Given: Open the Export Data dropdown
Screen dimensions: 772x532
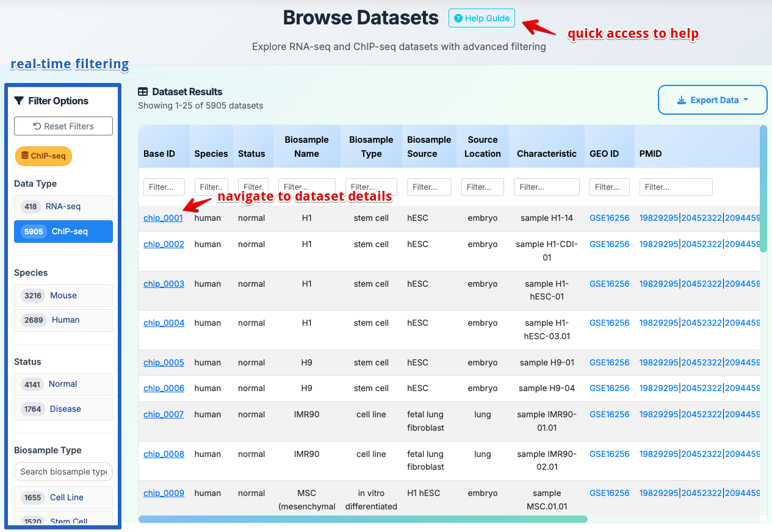Looking at the screenshot, I should click(712, 99).
